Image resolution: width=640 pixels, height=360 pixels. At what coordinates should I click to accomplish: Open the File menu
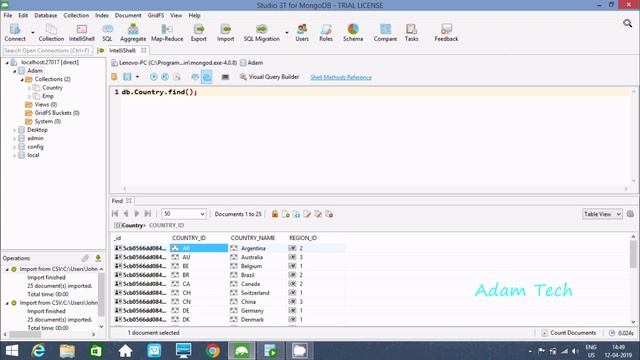coord(8,16)
